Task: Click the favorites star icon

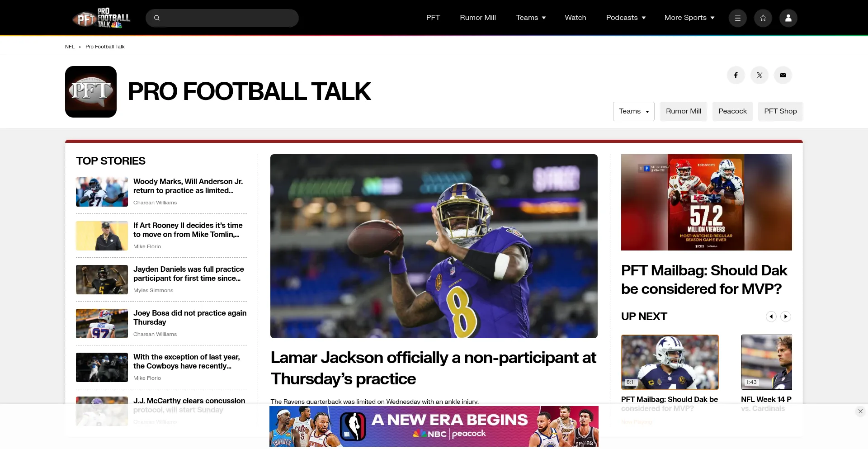Action: point(763,18)
